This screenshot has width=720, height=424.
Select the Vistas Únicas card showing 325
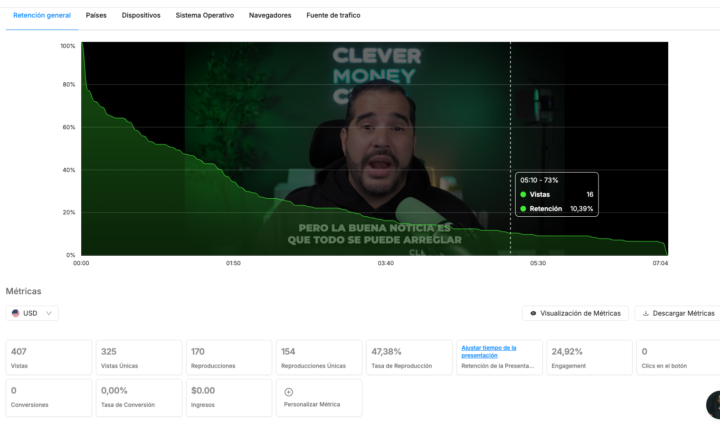click(139, 357)
